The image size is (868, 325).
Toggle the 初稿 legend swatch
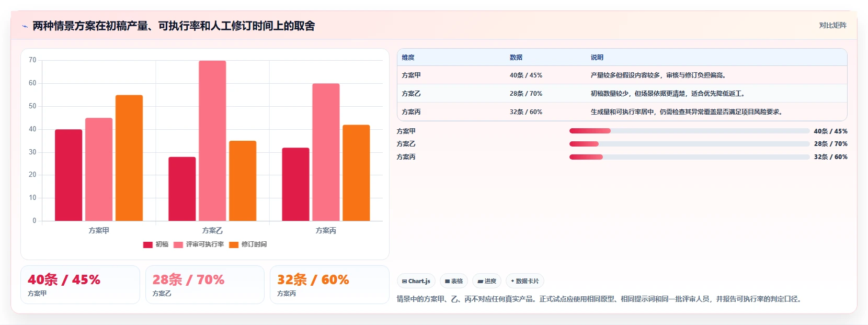pyautogui.click(x=148, y=244)
